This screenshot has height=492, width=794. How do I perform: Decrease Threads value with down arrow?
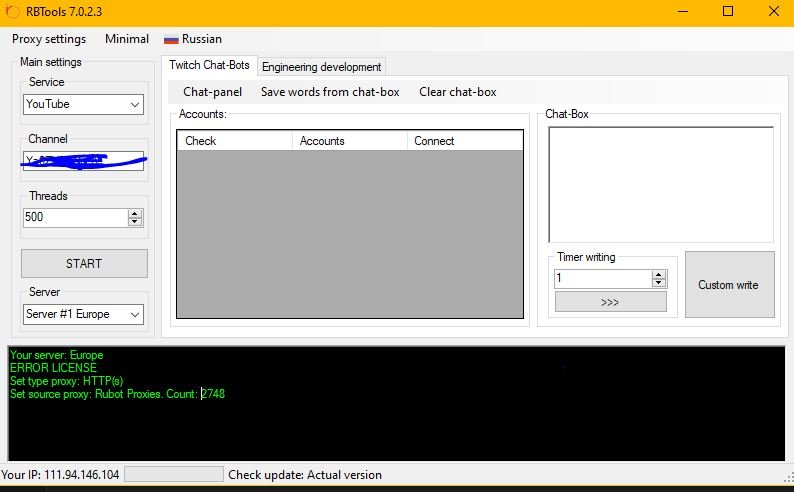click(135, 222)
